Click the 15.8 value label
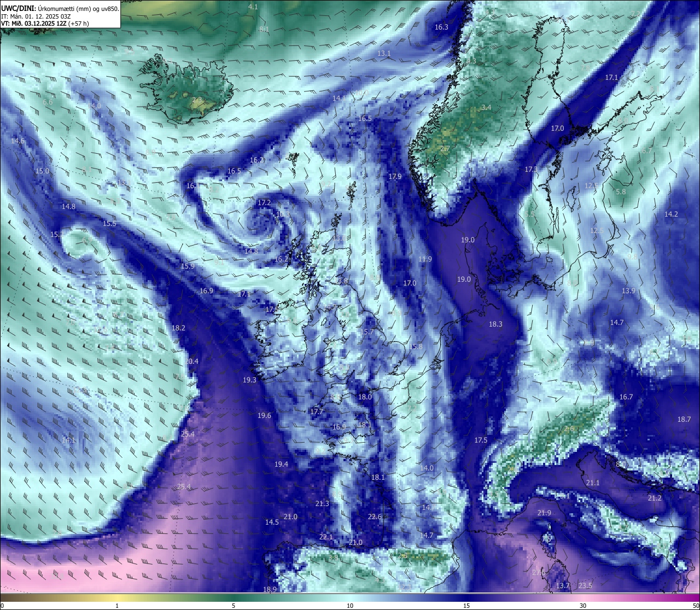This screenshot has height=610, width=700. (x=416, y=346)
